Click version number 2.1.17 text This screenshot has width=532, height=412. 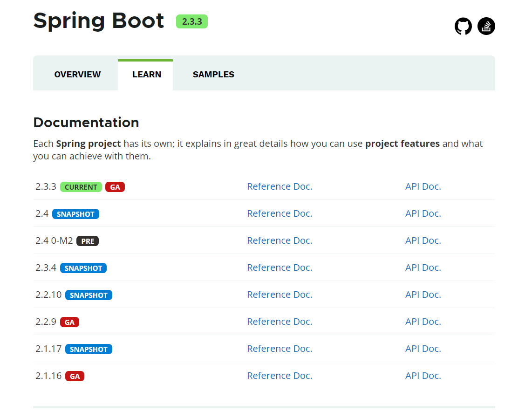tap(48, 349)
